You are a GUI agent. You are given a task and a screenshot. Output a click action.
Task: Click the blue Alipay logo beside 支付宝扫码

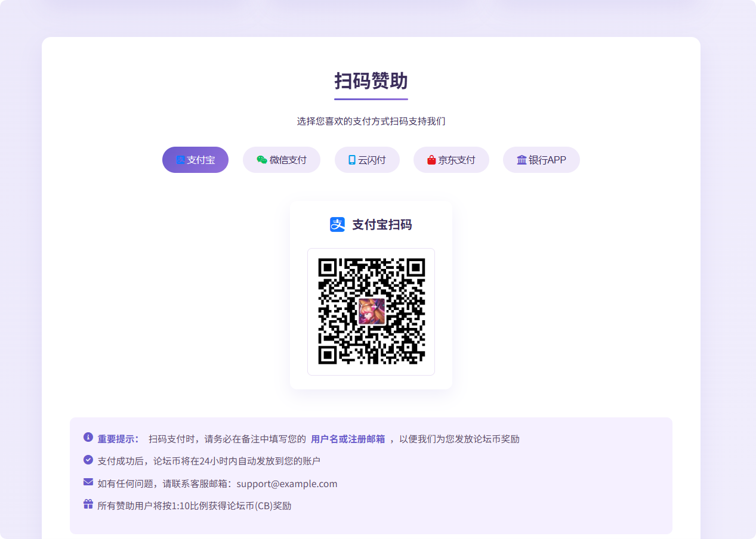(x=338, y=225)
